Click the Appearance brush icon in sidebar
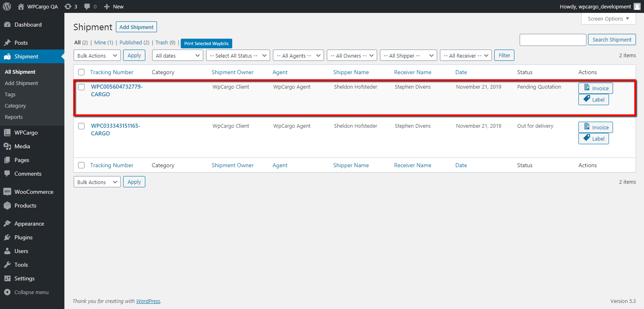Screen dimensions: 644x309 tap(7, 224)
